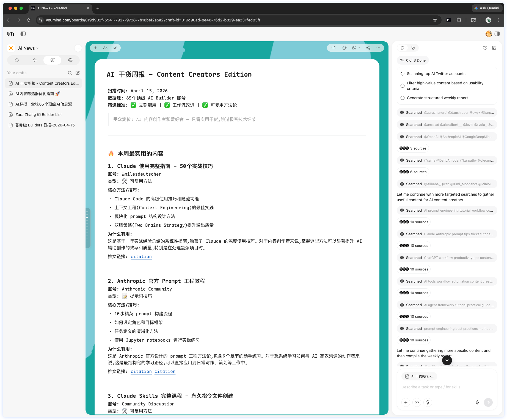
Task: Click the palette theme icon
Action: [344, 48]
